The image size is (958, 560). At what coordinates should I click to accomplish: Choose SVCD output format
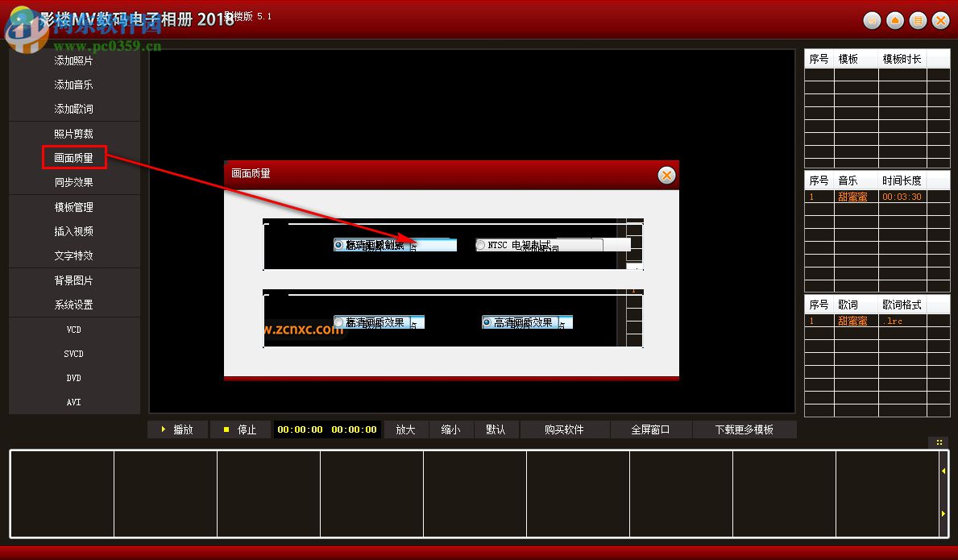(x=74, y=355)
